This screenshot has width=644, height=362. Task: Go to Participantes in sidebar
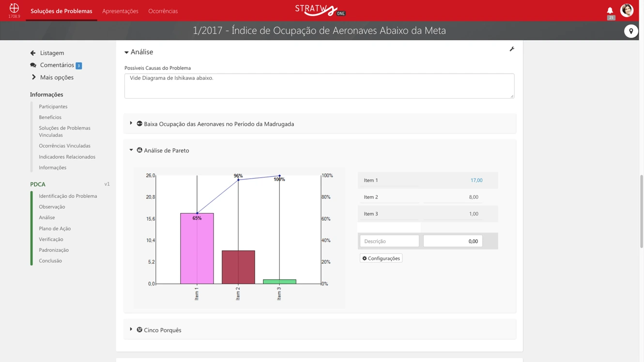pos(53,106)
